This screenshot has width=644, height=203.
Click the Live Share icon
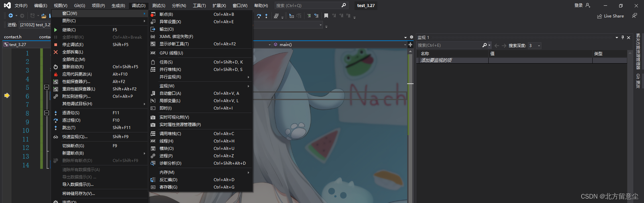[600, 16]
